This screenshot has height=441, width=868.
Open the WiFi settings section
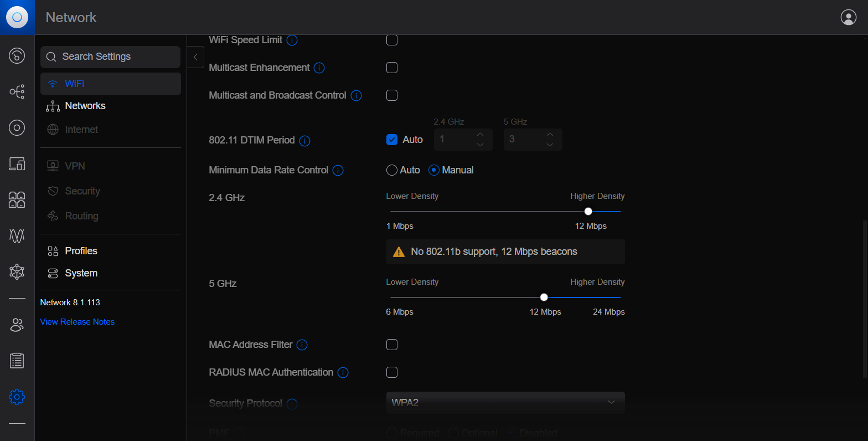click(x=111, y=84)
